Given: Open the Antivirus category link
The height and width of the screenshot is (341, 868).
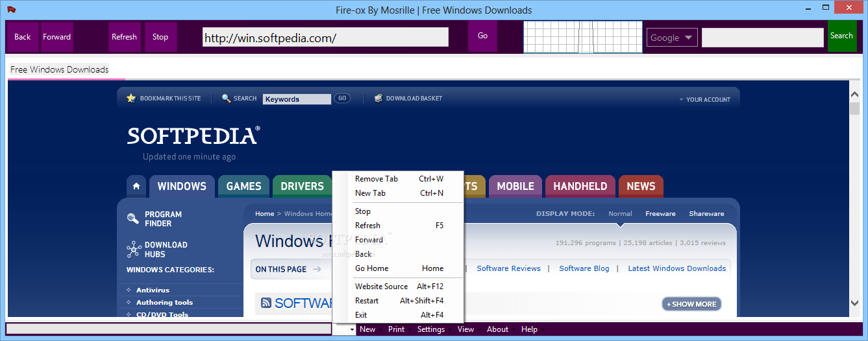Looking at the screenshot, I should 153,290.
